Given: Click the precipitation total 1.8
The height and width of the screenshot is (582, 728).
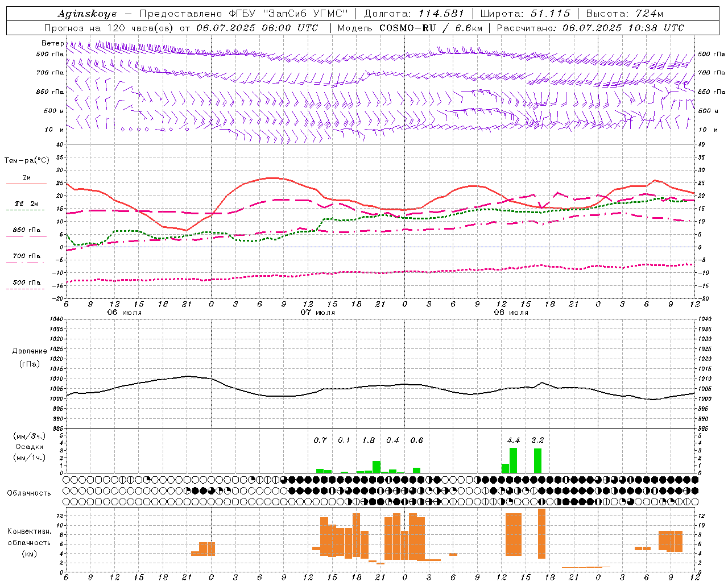Looking at the screenshot, I should coord(369,440).
